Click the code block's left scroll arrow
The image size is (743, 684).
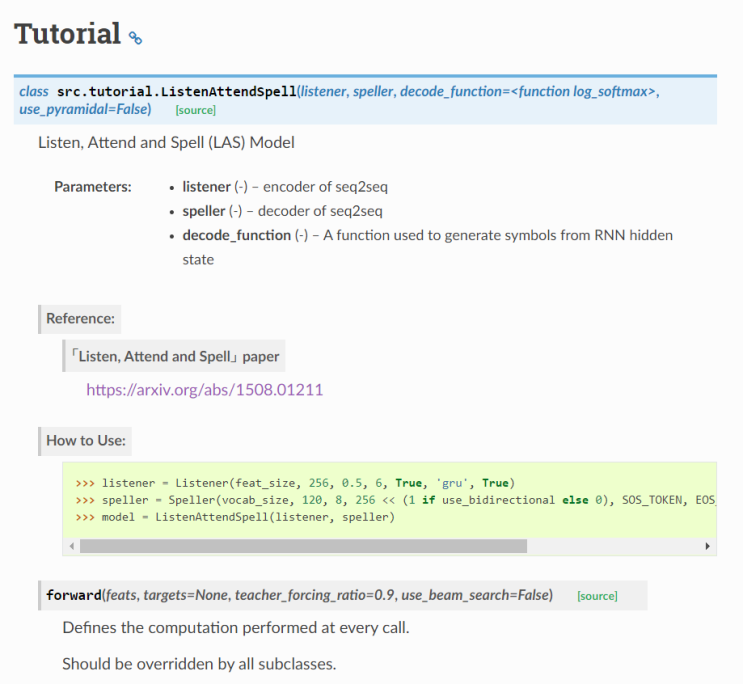[71, 547]
